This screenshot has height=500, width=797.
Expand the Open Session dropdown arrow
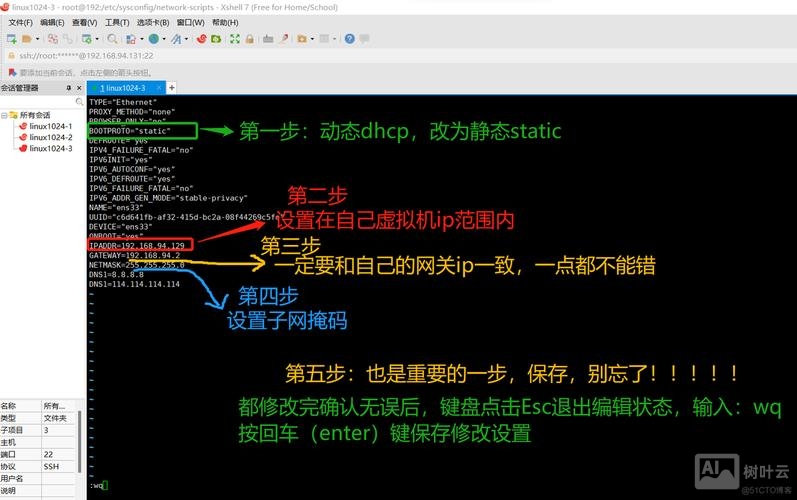point(37,39)
